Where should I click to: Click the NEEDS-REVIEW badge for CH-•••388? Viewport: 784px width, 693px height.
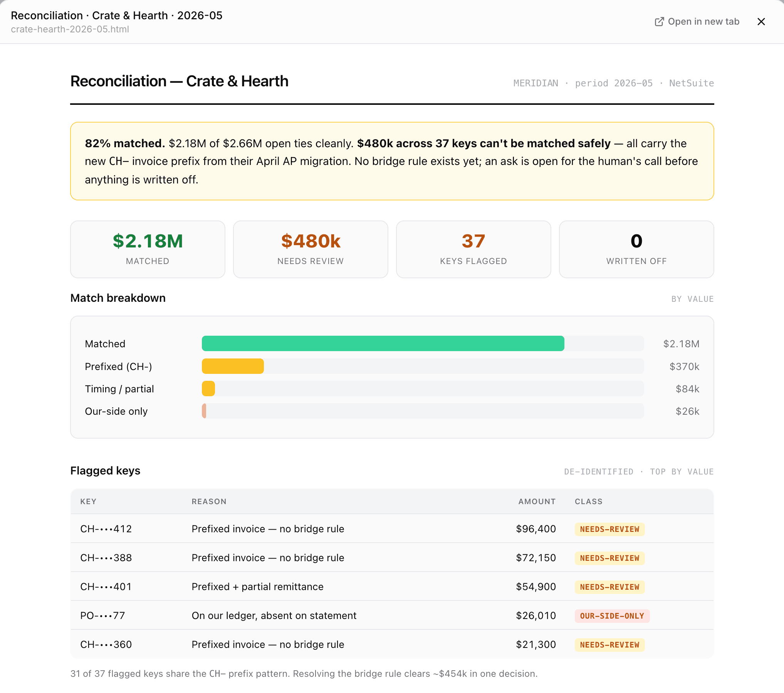click(x=609, y=558)
